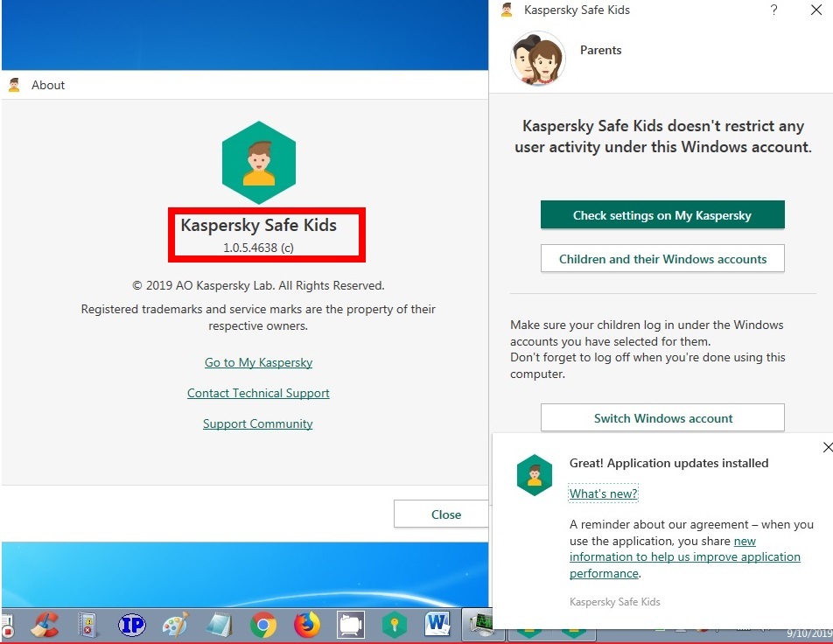Follow the Go to My Kaspersky link
The width and height of the screenshot is (833, 644).
[258, 362]
